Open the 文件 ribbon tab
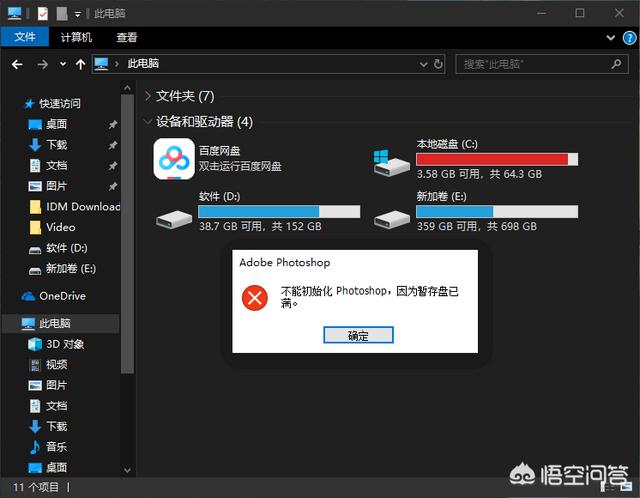This screenshot has height=498, width=640. click(x=25, y=37)
